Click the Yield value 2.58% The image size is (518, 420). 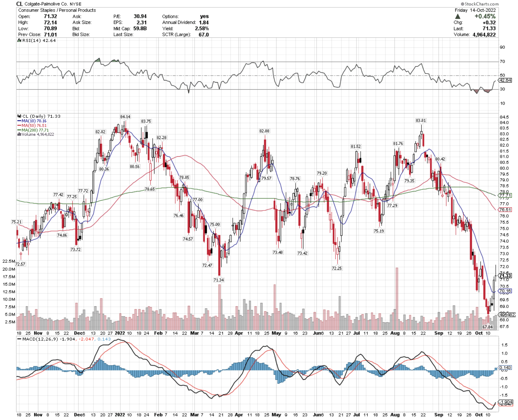(202, 29)
